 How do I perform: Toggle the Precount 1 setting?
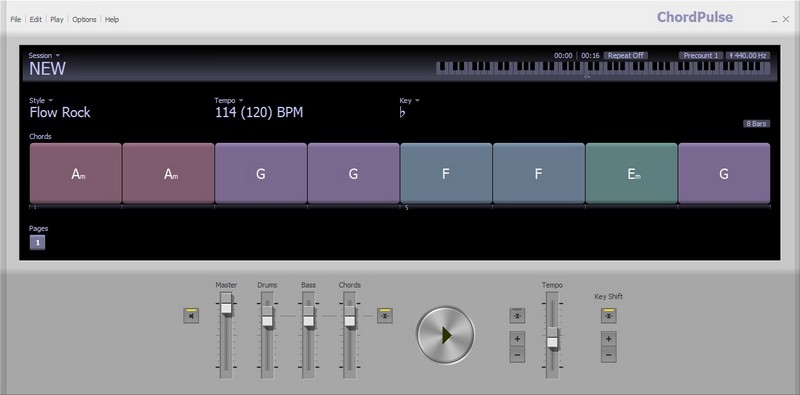[x=701, y=56]
